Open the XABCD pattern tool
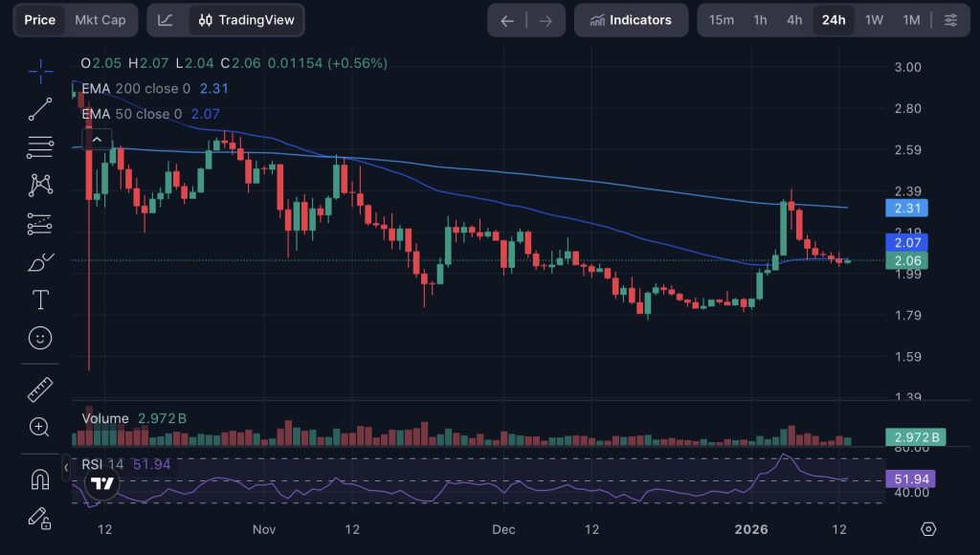This screenshot has height=555, width=980. 39,185
